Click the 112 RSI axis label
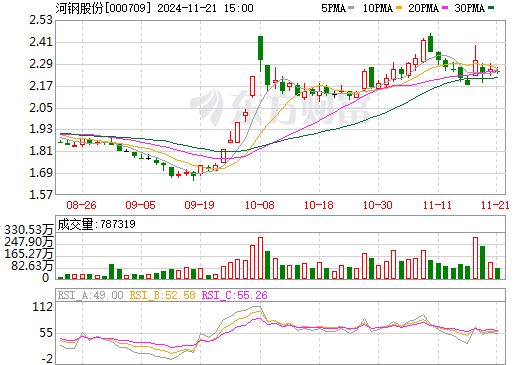Viewport: 520px width, 365px height. [43, 307]
